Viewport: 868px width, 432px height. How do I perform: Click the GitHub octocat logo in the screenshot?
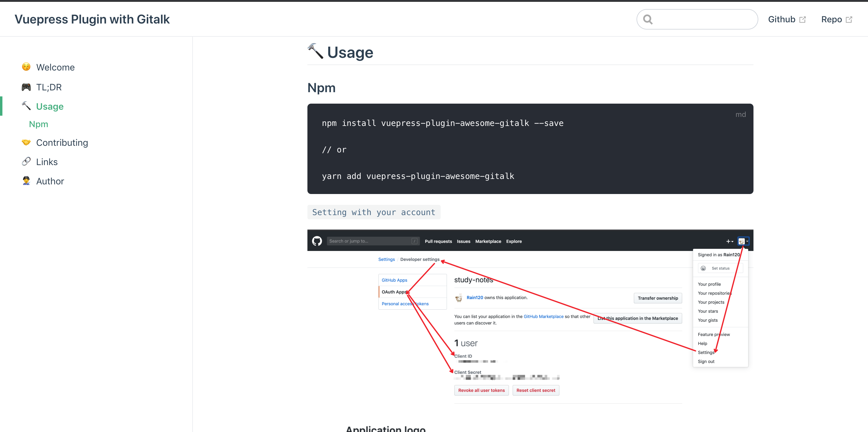coord(317,241)
